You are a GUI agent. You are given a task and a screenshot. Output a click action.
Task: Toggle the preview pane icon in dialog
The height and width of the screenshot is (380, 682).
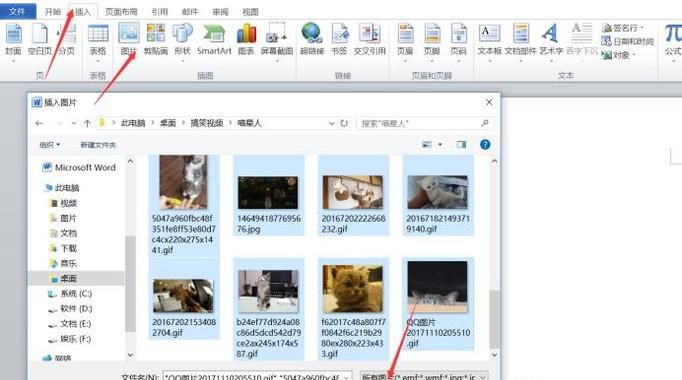click(x=461, y=144)
